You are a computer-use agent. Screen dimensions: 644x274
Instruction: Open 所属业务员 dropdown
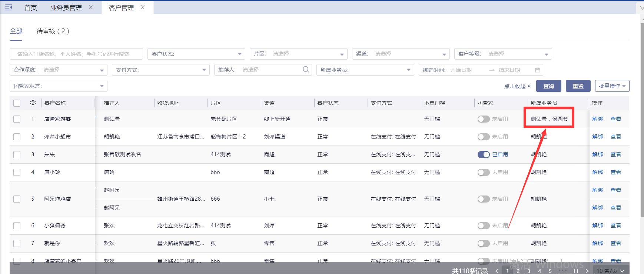365,70
